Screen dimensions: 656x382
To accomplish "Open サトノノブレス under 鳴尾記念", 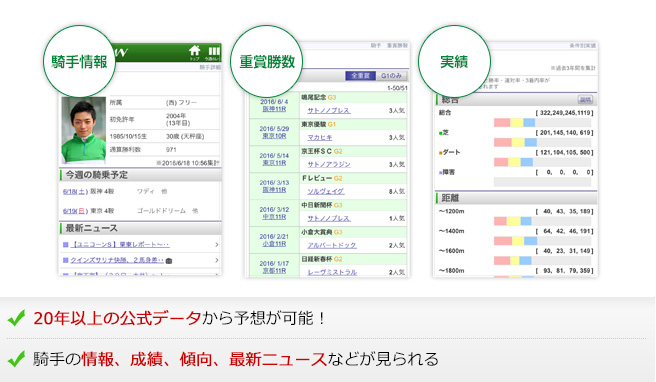I will coord(329,110).
